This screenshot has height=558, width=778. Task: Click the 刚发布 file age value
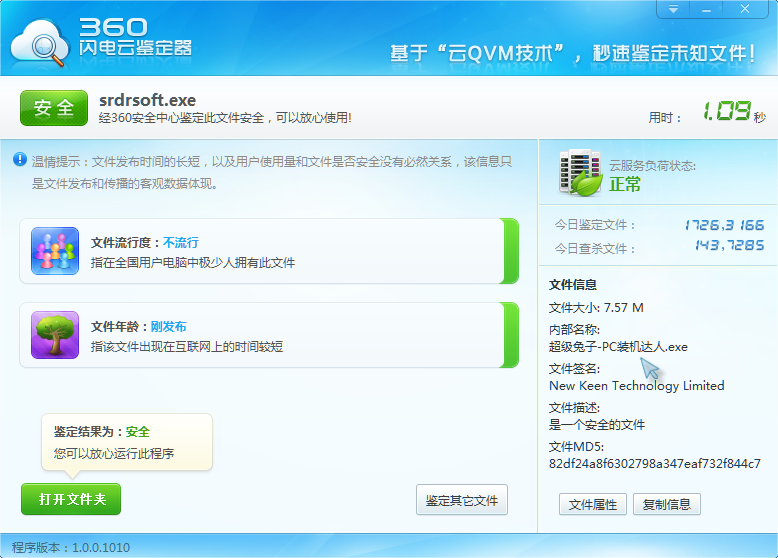point(169,326)
